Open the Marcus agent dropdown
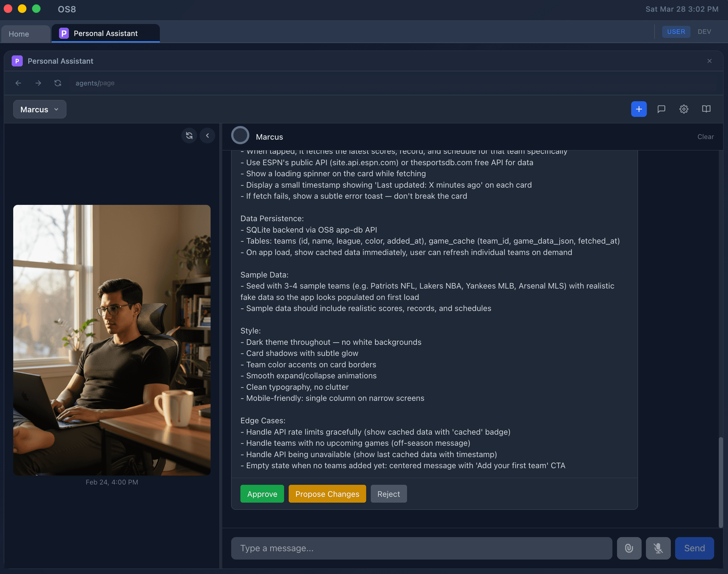 pyautogui.click(x=40, y=110)
